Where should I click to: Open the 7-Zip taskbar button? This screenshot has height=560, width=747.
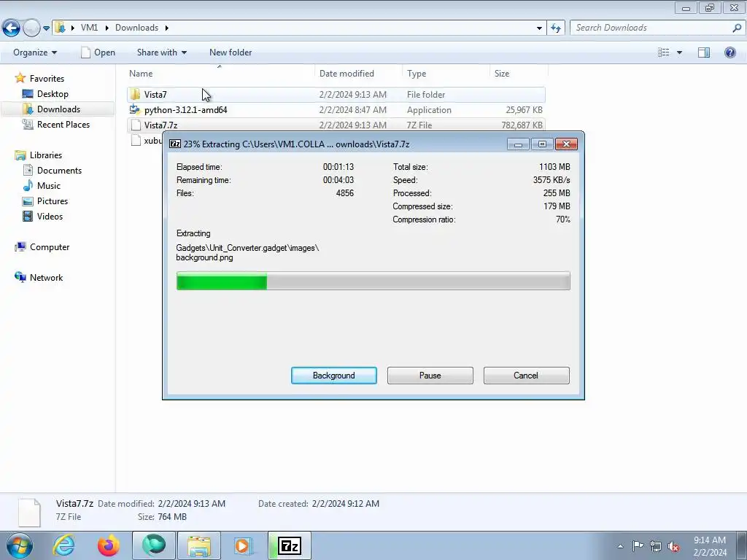click(289, 545)
